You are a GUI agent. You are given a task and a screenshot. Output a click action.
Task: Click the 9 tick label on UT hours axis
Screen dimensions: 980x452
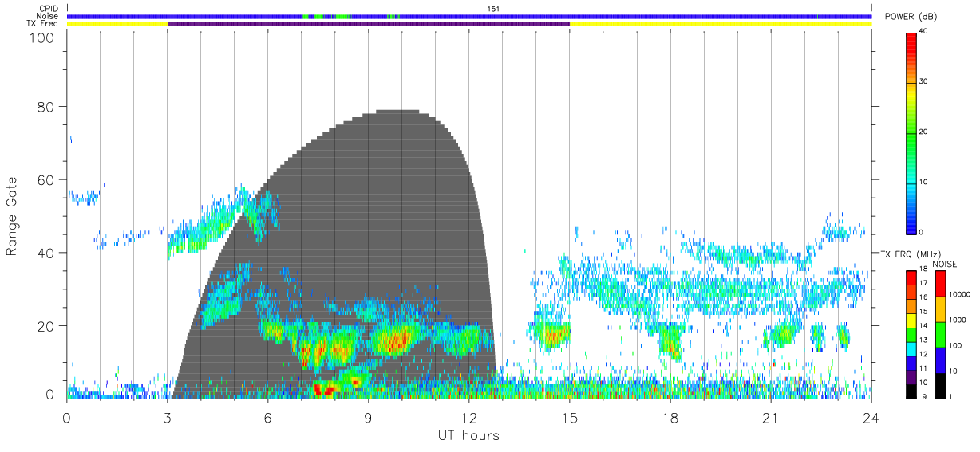[x=369, y=418]
